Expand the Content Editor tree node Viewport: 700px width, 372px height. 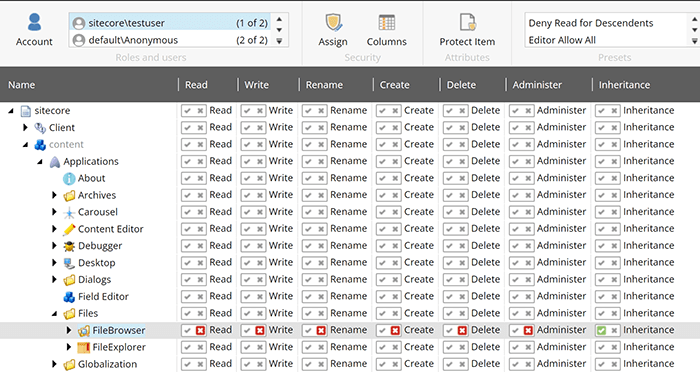click(54, 229)
